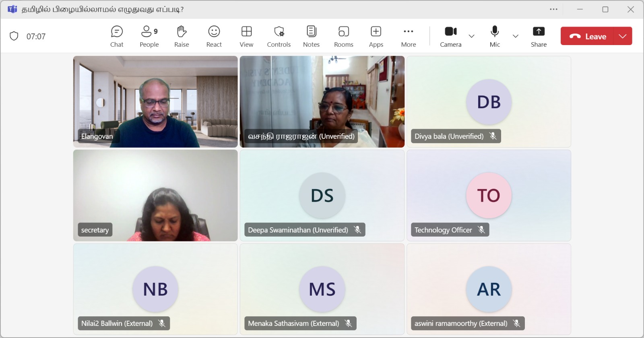Toggle the Camera on or off
Screen dimensions: 644x338
[x=450, y=36]
